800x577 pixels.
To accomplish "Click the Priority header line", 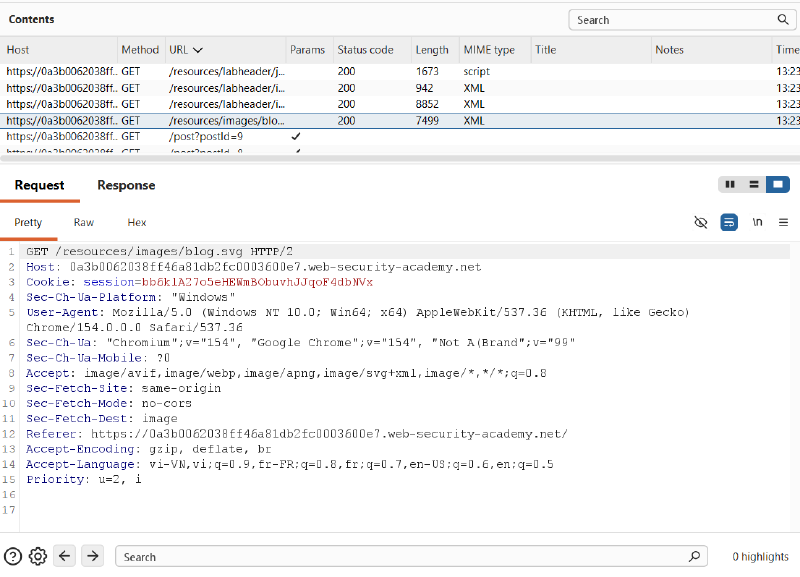I will tap(84, 479).
